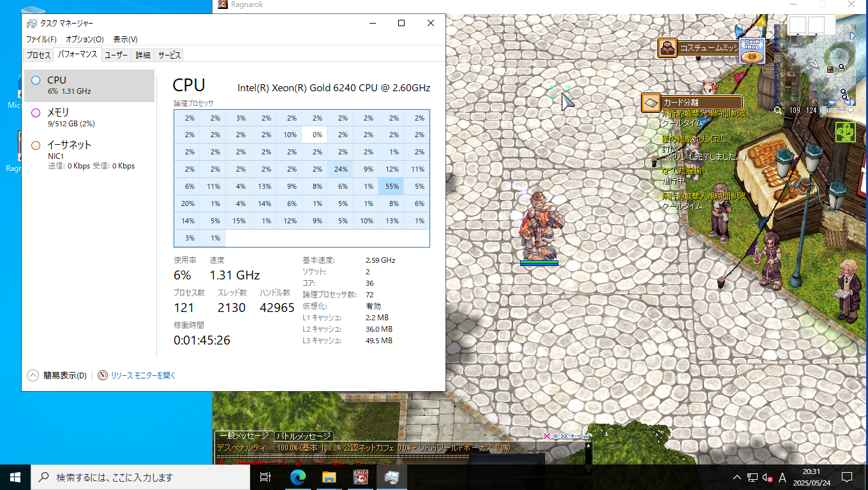Select the パフォーマンス tab
868x490 pixels.
77,55
